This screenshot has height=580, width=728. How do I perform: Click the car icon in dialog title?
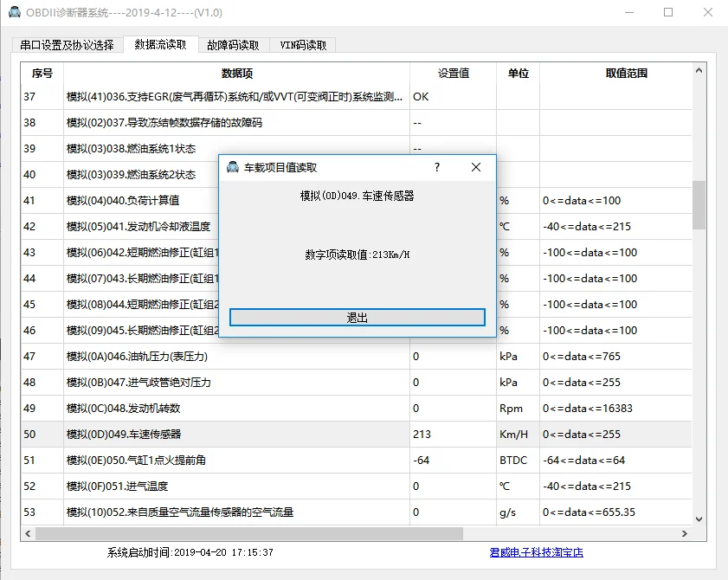pos(233,167)
